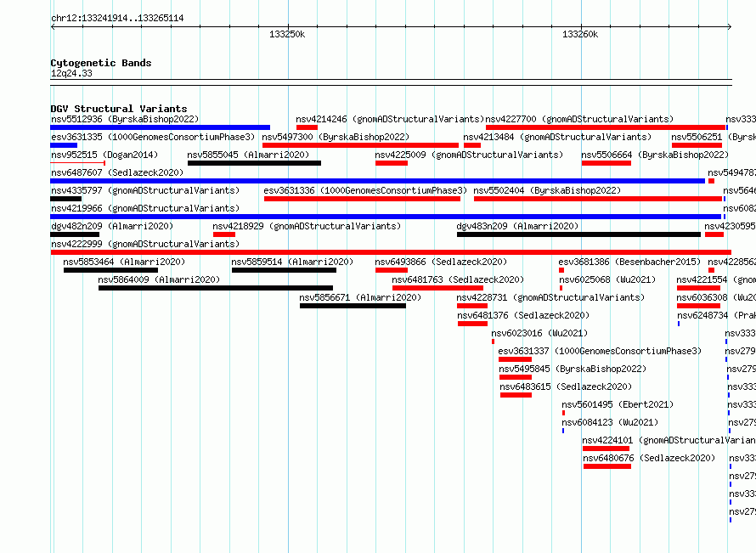
Task: Click the nsv4335797 gnomAD label
Action: (x=145, y=190)
